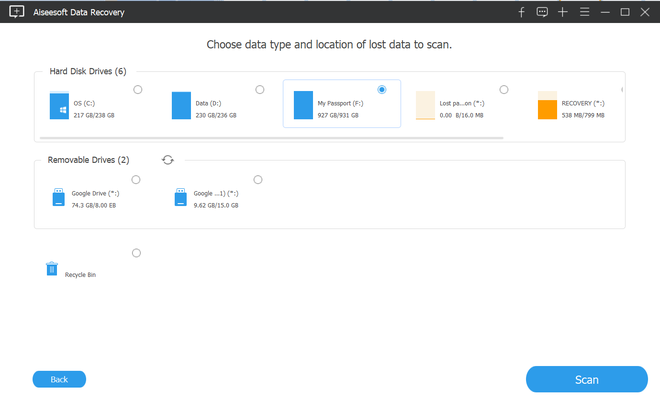Click the 'RECOVERY (*:)' label
The height and width of the screenshot is (401, 660).
click(x=583, y=103)
